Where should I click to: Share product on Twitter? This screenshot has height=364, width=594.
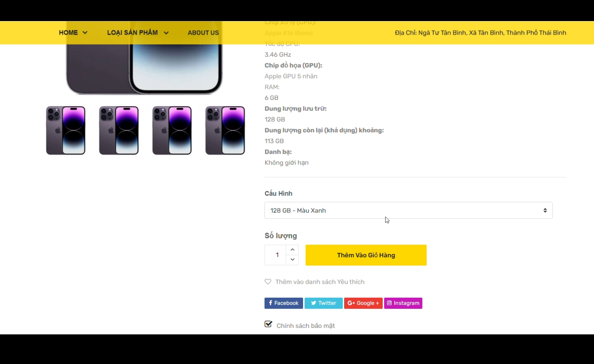[323, 303]
